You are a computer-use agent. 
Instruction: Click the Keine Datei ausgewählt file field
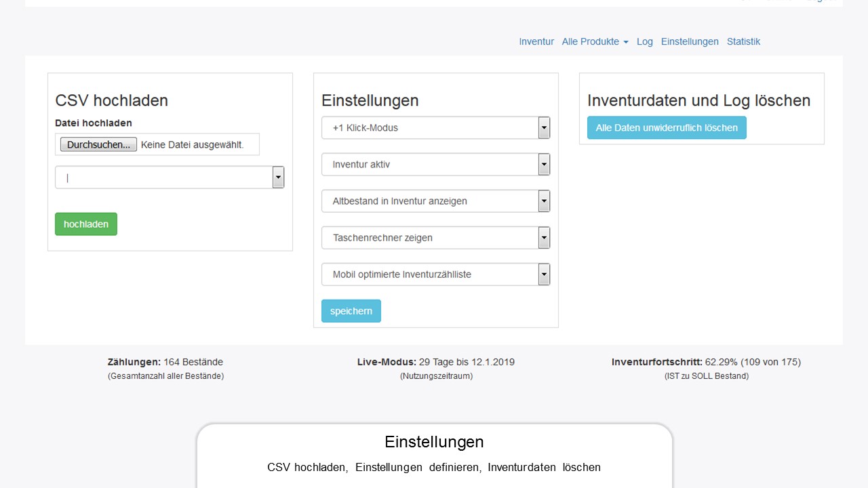click(193, 144)
